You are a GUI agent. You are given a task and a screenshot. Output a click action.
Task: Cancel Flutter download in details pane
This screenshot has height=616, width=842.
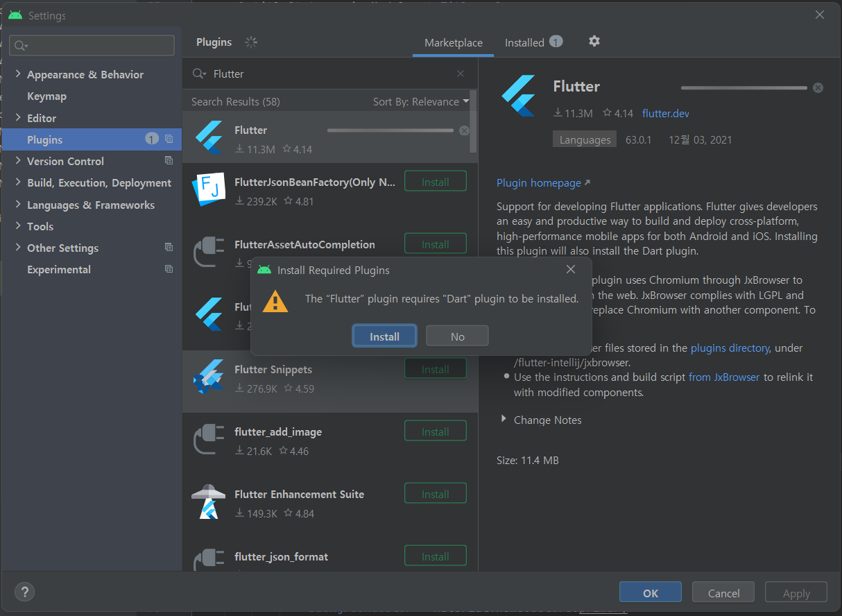coord(818,87)
